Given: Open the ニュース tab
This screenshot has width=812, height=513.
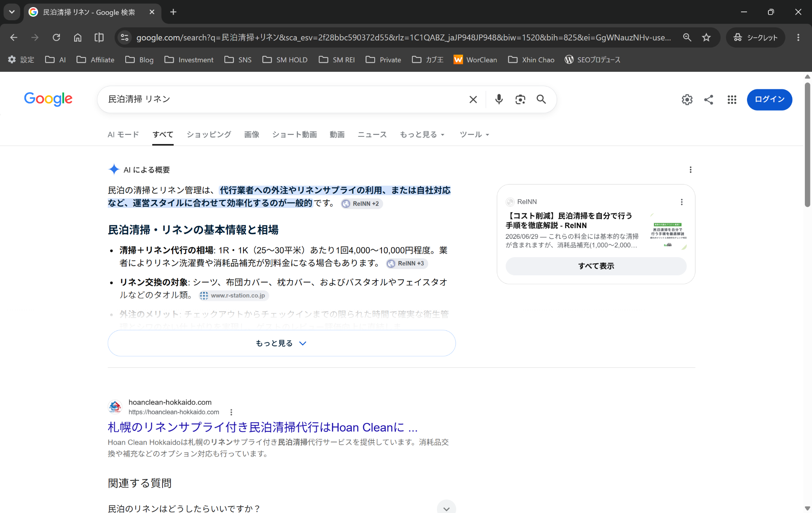Looking at the screenshot, I should 372,134.
